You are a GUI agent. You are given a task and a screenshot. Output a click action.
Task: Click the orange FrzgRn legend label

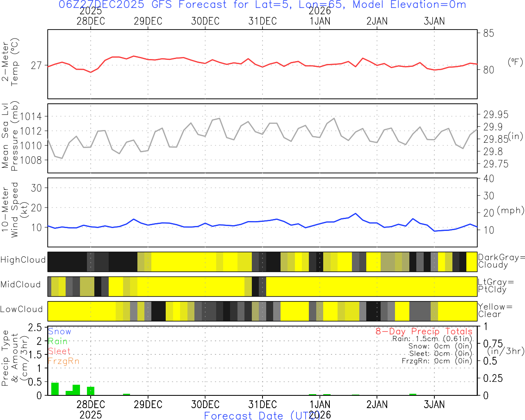64,361
